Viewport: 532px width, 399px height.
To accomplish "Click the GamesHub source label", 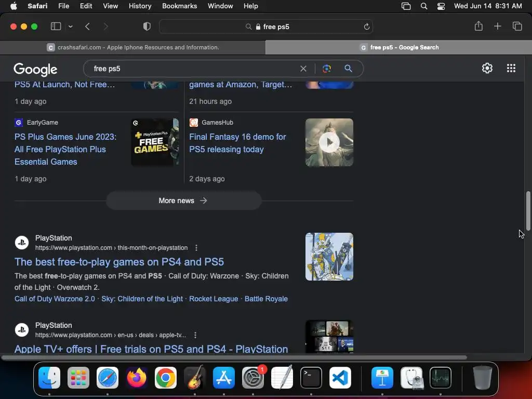I will click(218, 123).
